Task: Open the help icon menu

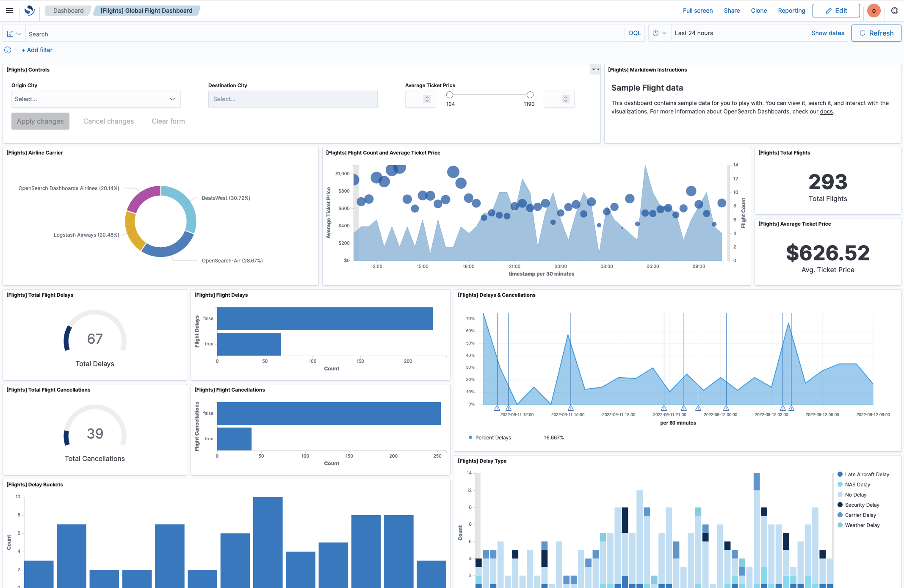Action: tap(895, 11)
